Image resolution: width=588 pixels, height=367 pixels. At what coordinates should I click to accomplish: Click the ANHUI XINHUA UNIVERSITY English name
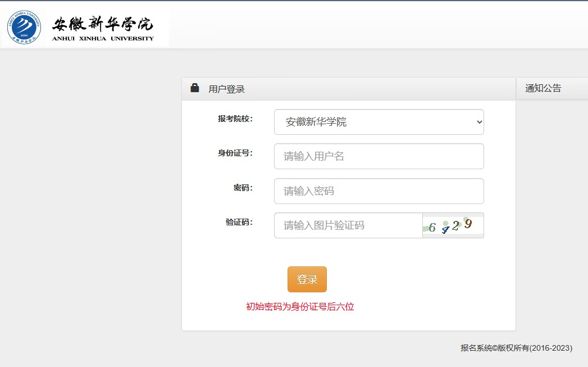pyautogui.click(x=102, y=39)
